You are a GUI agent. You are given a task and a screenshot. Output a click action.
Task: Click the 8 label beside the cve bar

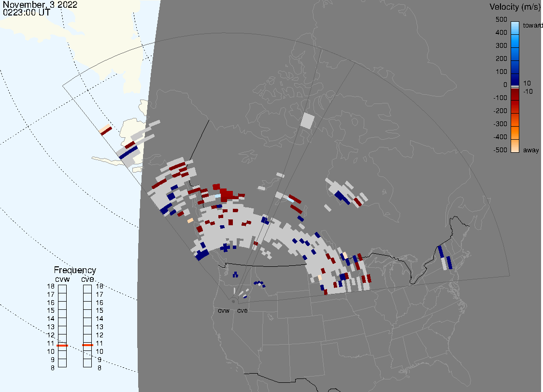pos(100,368)
